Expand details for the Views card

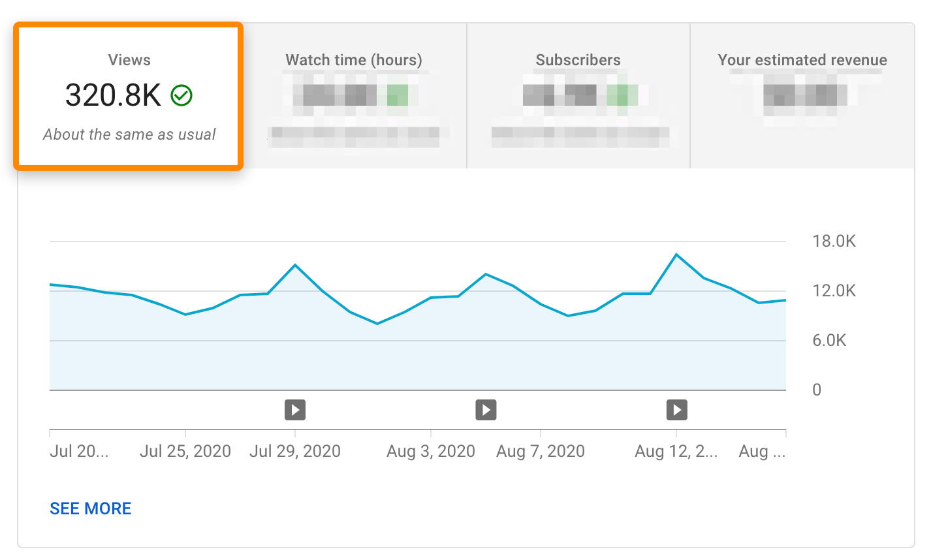coord(129,96)
